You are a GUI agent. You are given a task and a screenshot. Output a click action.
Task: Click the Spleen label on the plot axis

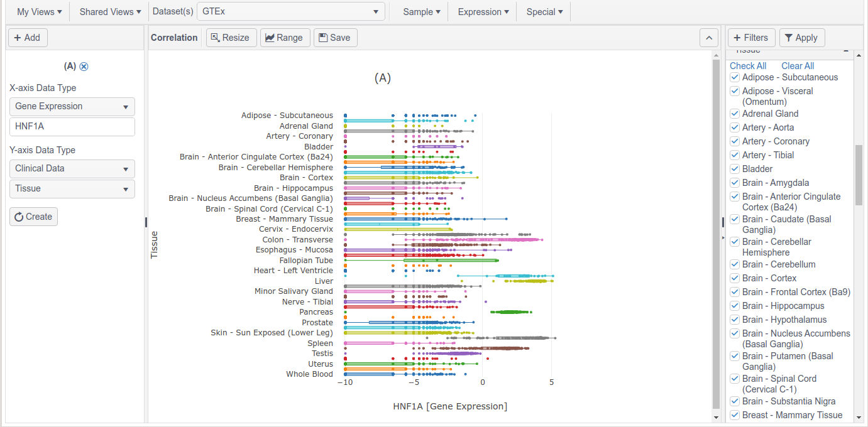point(320,343)
